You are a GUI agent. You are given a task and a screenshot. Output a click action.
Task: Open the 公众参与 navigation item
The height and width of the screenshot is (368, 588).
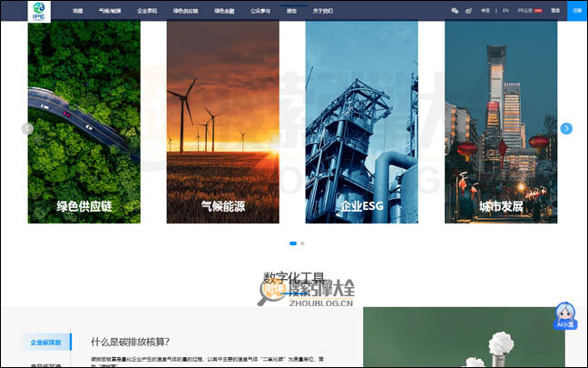[x=260, y=11]
